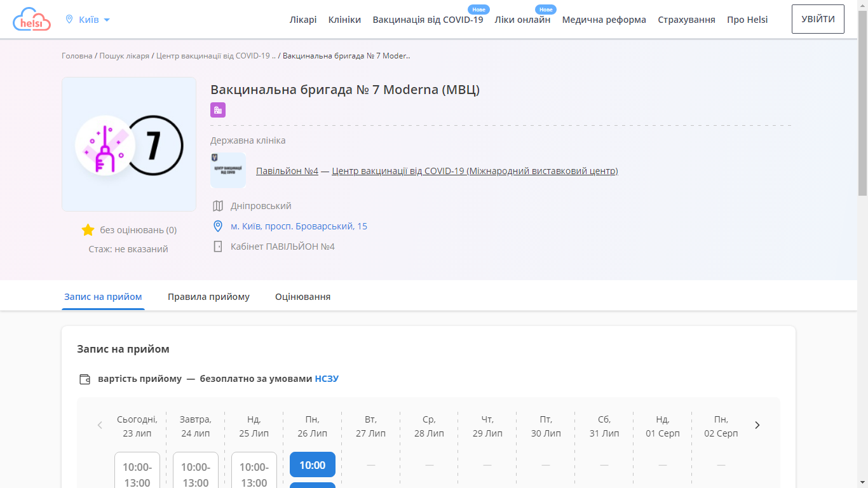Open the Пошук лікаря breadcrumb link
Image resolution: width=868 pixels, height=488 pixels.
click(124, 56)
